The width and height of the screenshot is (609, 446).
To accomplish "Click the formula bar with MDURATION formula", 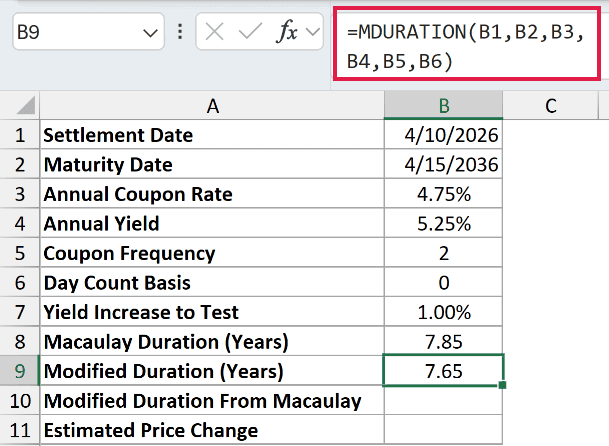I will point(466,44).
